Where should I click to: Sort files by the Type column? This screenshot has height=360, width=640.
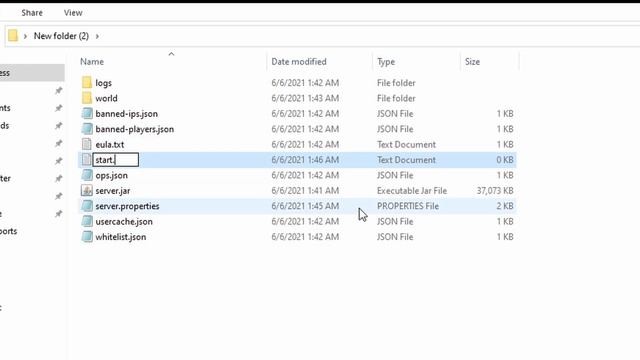point(386,62)
